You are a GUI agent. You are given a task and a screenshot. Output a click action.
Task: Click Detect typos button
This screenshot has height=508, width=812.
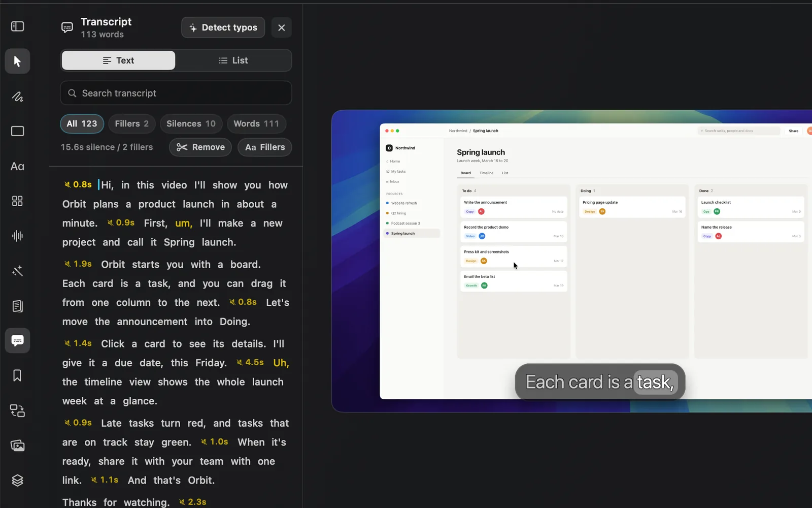tap(223, 27)
